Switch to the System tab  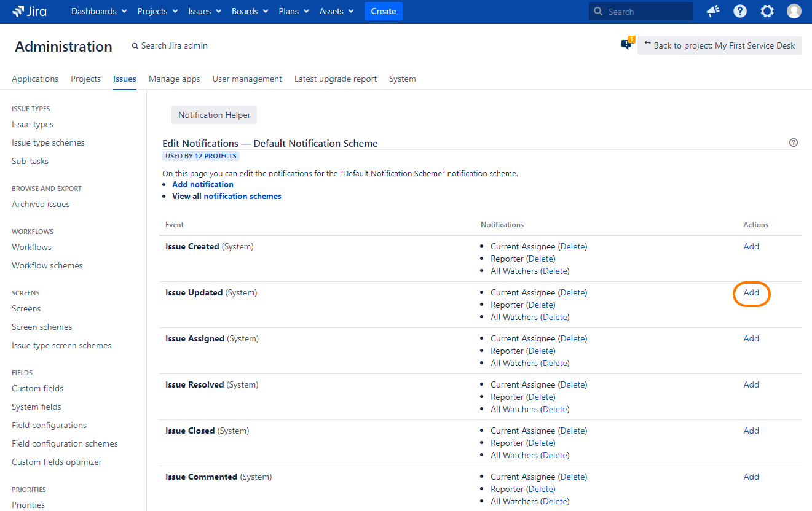pyautogui.click(x=402, y=79)
